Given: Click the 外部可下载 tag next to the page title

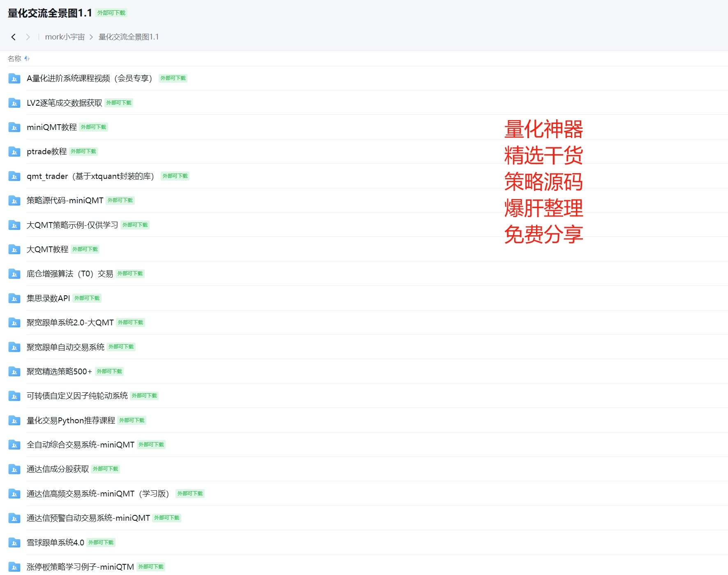Looking at the screenshot, I should tap(111, 13).
